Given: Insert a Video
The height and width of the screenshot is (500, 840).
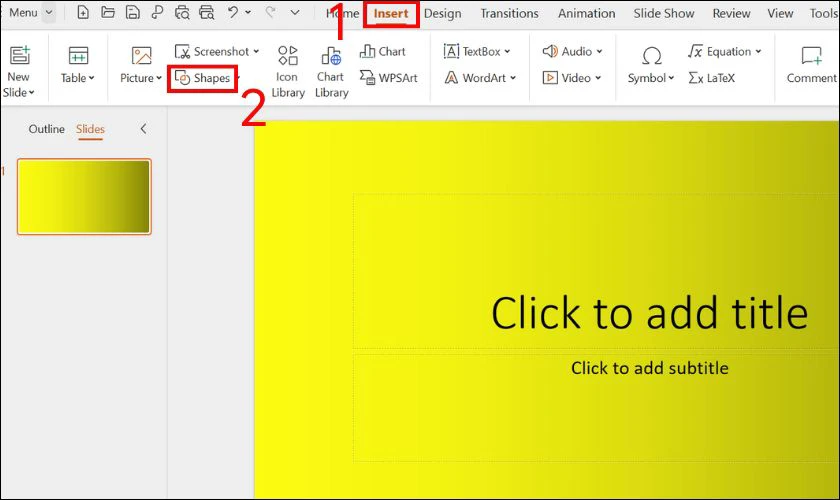Looking at the screenshot, I should (x=567, y=78).
